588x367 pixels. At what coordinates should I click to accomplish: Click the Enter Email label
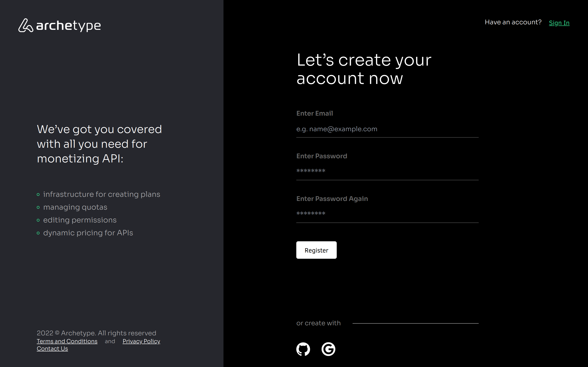314,113
